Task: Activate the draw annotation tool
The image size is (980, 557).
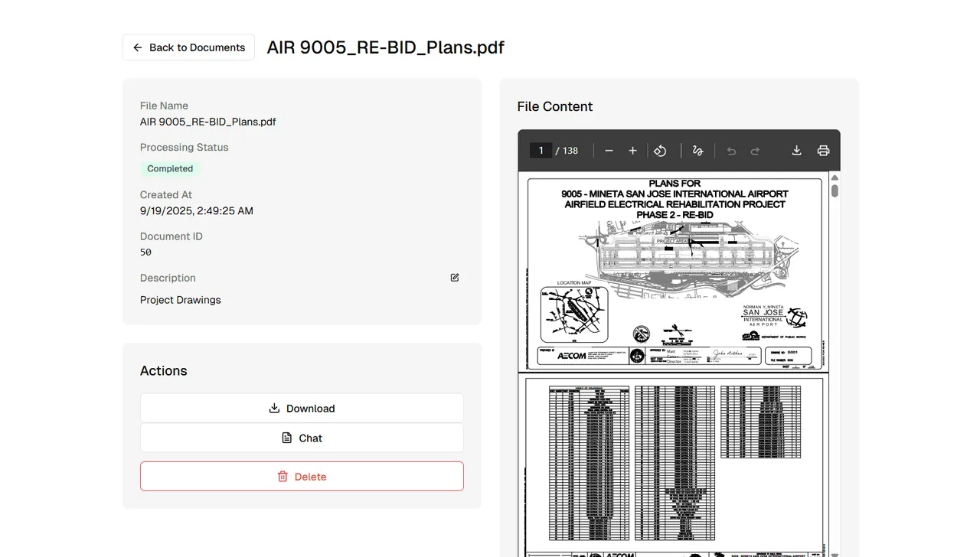Action: 697,151
